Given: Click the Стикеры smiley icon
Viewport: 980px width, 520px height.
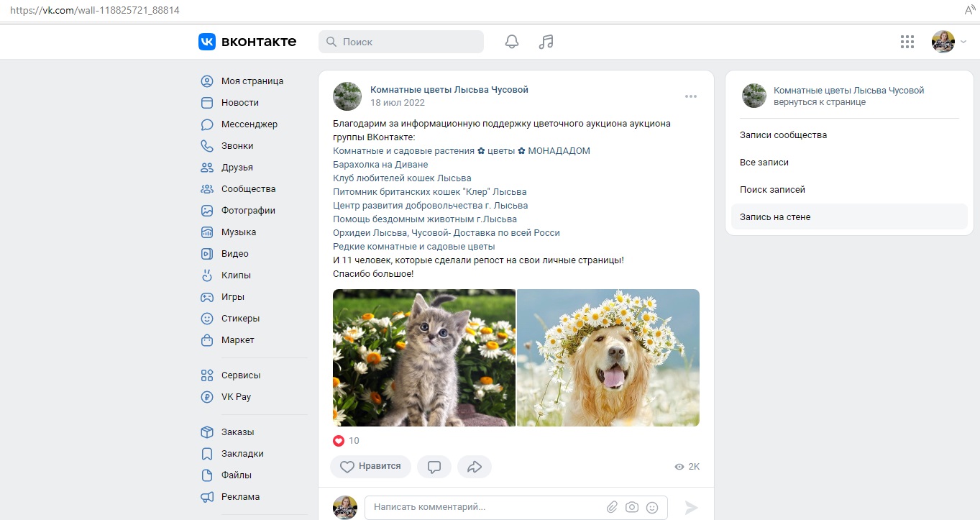Looking at the screenshot, I should [207, 319].
